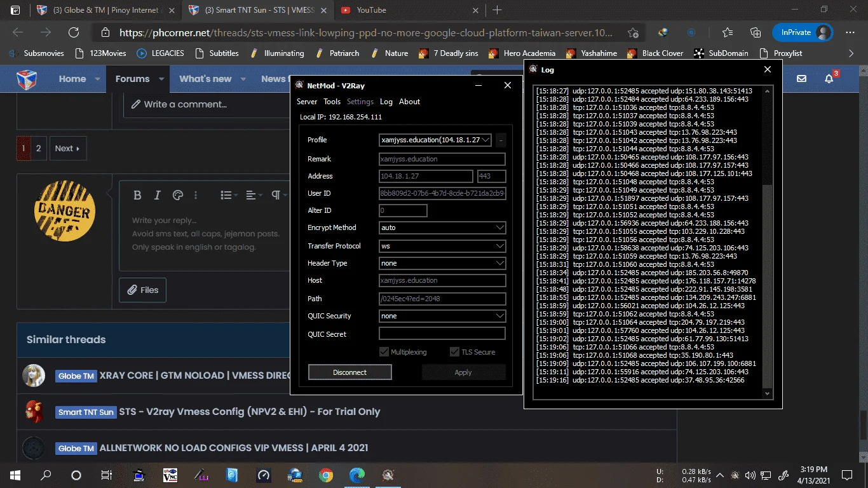Open the Edge favorites list
Screen dimensions: 868x488
[728, 32]
